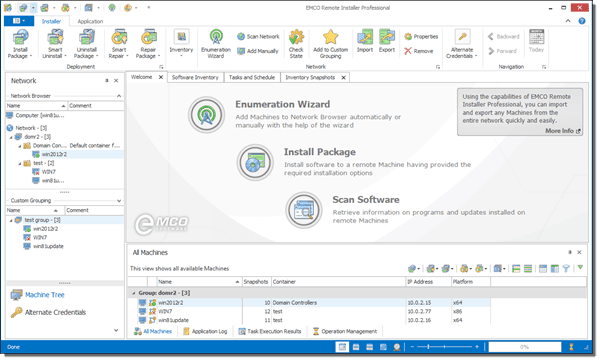Expand the Custom Grouping section chevron
Image resolution: width=600 pixels, height=361 pixels.
click(119, 201)
